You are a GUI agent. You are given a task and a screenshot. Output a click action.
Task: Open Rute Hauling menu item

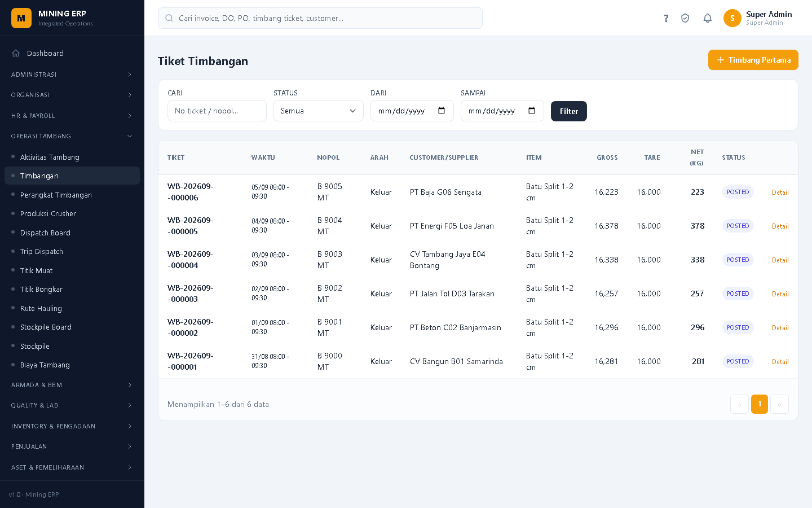(72, 308)
